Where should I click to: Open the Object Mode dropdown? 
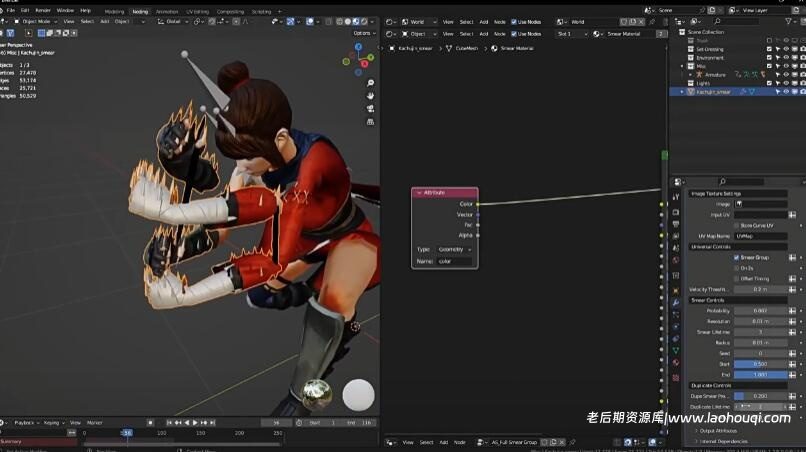35,22
